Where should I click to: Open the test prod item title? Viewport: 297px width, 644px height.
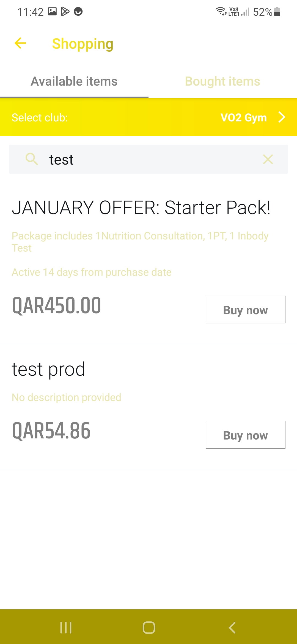tap(48, 369)
